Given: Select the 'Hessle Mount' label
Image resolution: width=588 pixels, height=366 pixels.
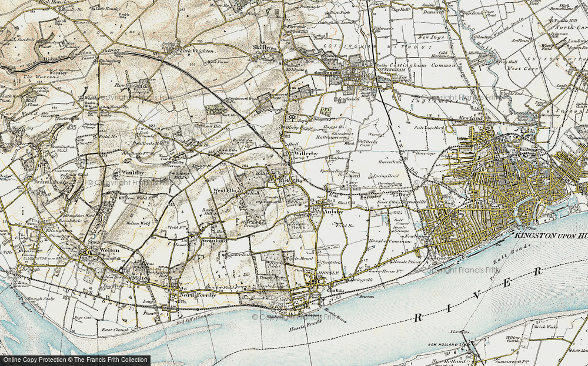Looking at the screenshot, I should 299,258.
